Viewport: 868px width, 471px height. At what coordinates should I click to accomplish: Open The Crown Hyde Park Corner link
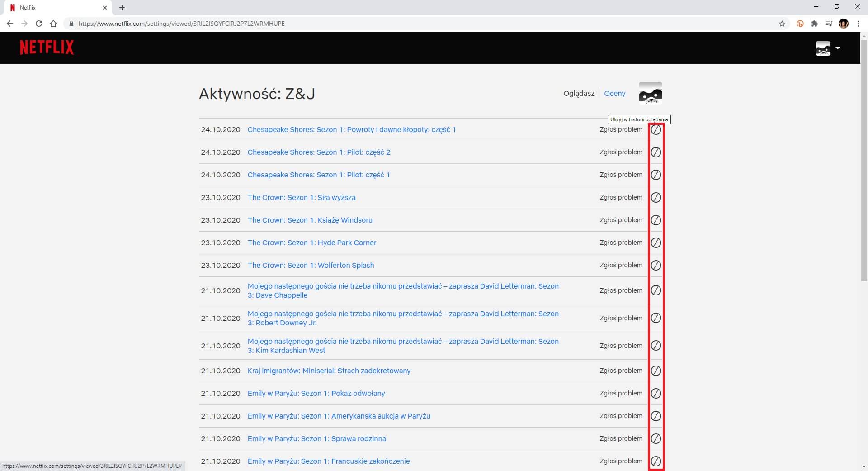coord(311,243)
